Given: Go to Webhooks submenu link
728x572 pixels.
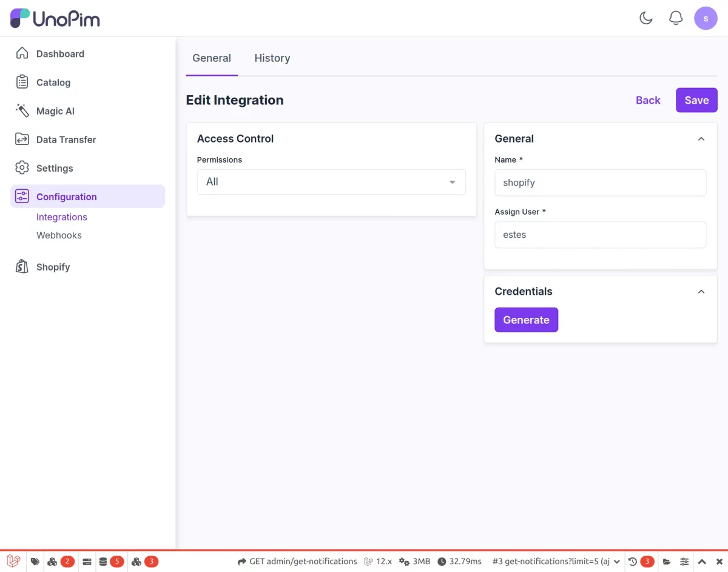Looking at the screenshot, I should 59,235.
